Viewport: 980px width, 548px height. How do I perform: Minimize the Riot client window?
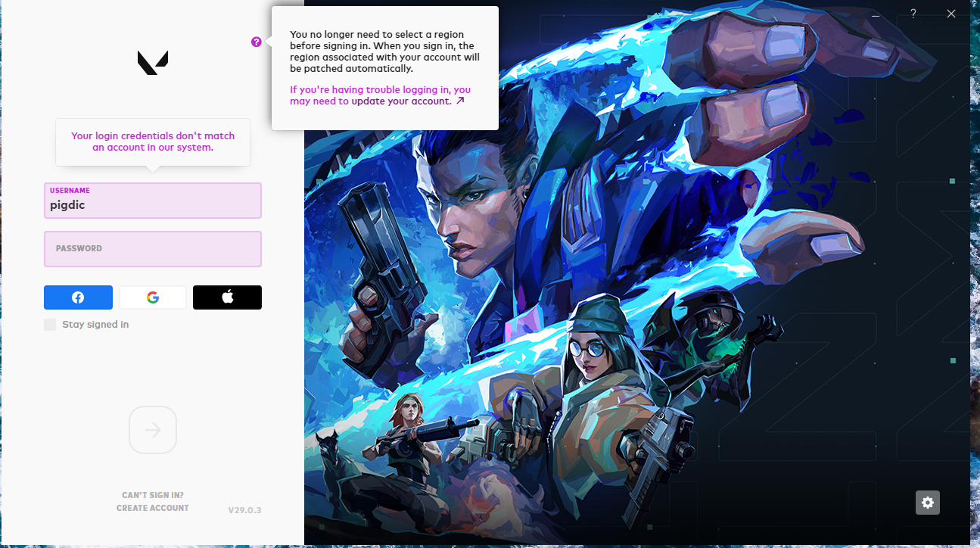tap(876, 14)
